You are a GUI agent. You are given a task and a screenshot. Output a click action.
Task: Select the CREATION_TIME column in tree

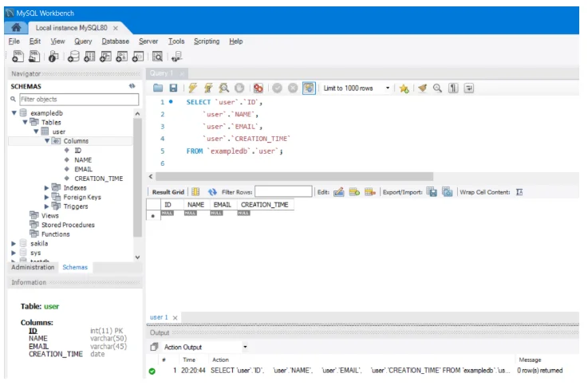[98, 179]
